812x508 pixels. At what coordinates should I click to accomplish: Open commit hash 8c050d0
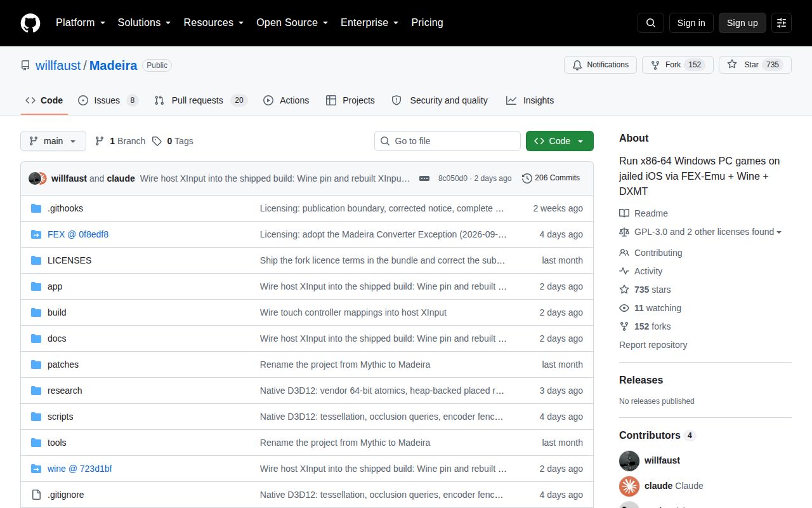tap(453, 178)
